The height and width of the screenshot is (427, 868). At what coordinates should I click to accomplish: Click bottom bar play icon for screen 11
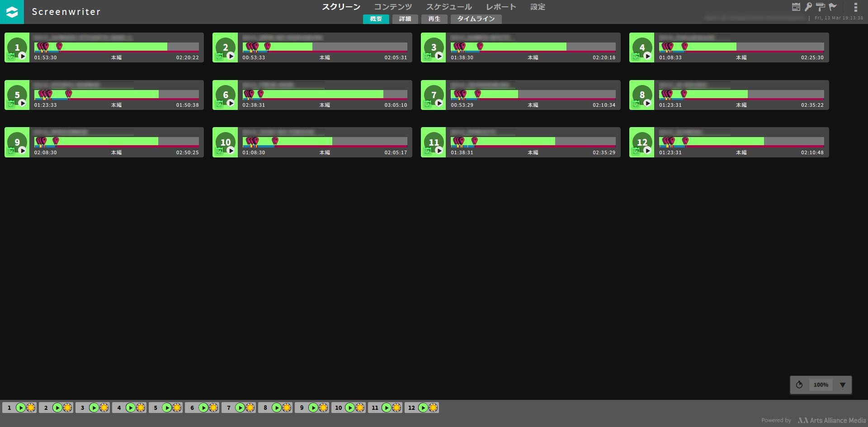[387, 408]
